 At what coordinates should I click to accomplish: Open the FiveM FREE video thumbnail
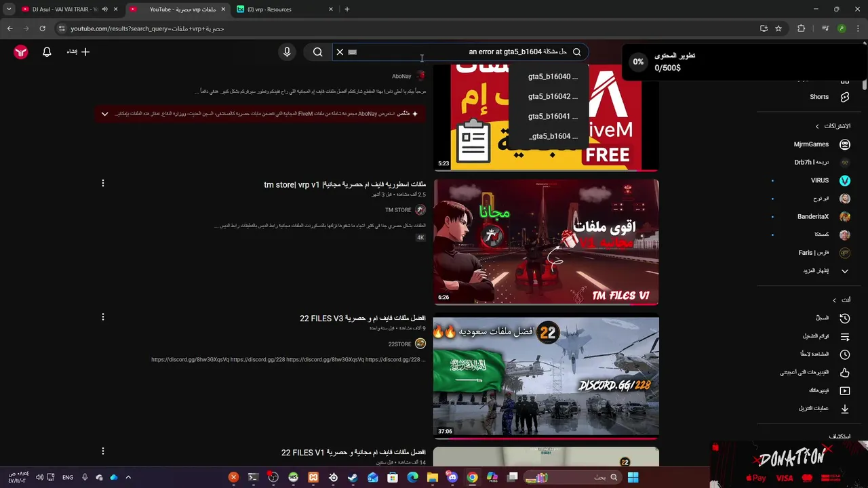pos(546,117)
